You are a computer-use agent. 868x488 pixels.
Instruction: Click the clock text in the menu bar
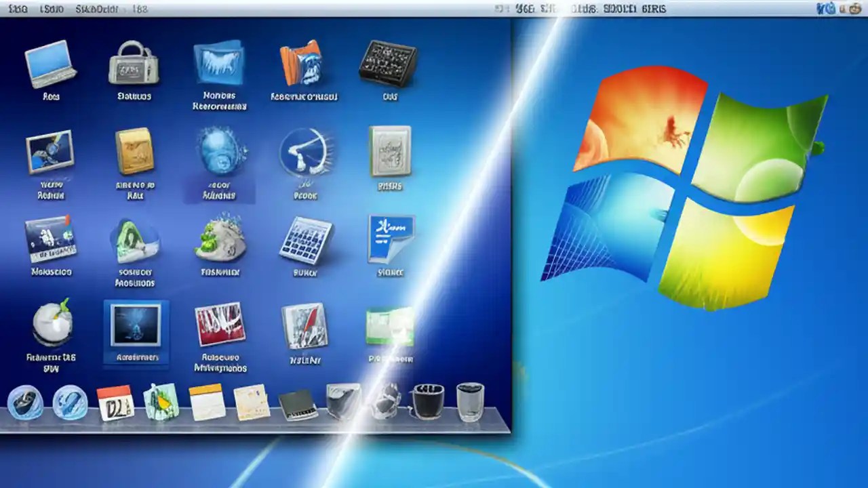651,9
